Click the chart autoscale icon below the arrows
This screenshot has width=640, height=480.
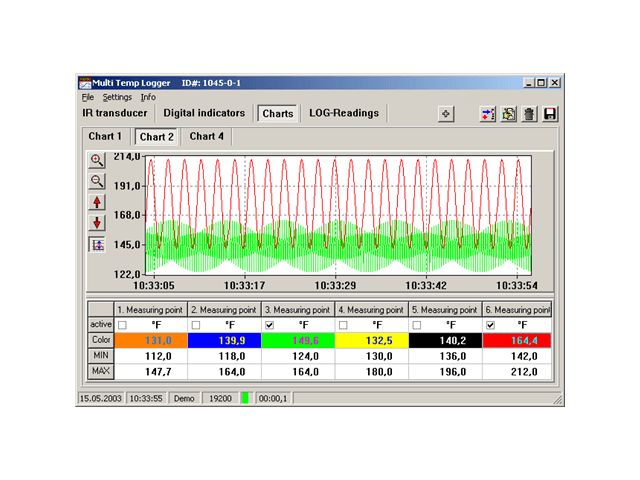pos(97,245)
